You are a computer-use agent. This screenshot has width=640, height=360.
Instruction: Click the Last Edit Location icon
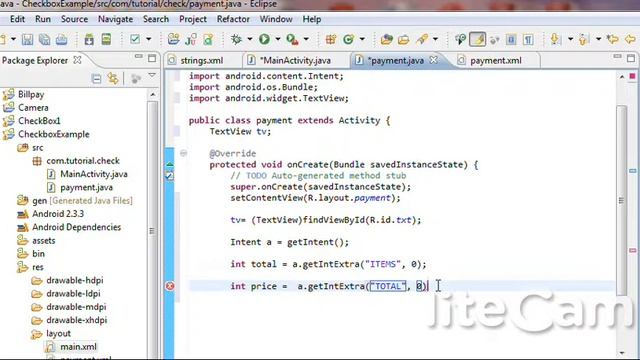tap(612, 39)
